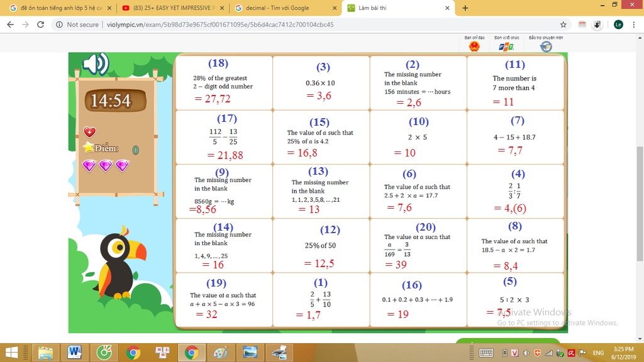Select card 18.5 − a × 2 = 1.7

515,246
